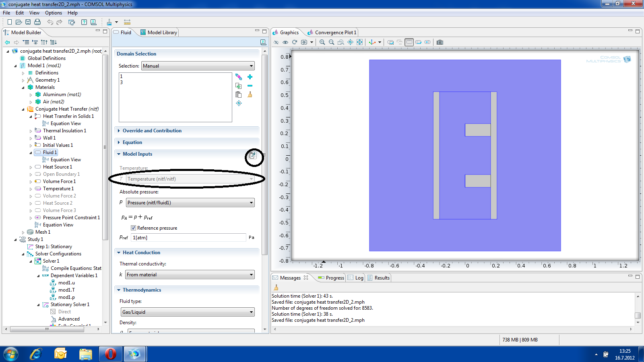Click the Print toolbar icon

(37, 22)
